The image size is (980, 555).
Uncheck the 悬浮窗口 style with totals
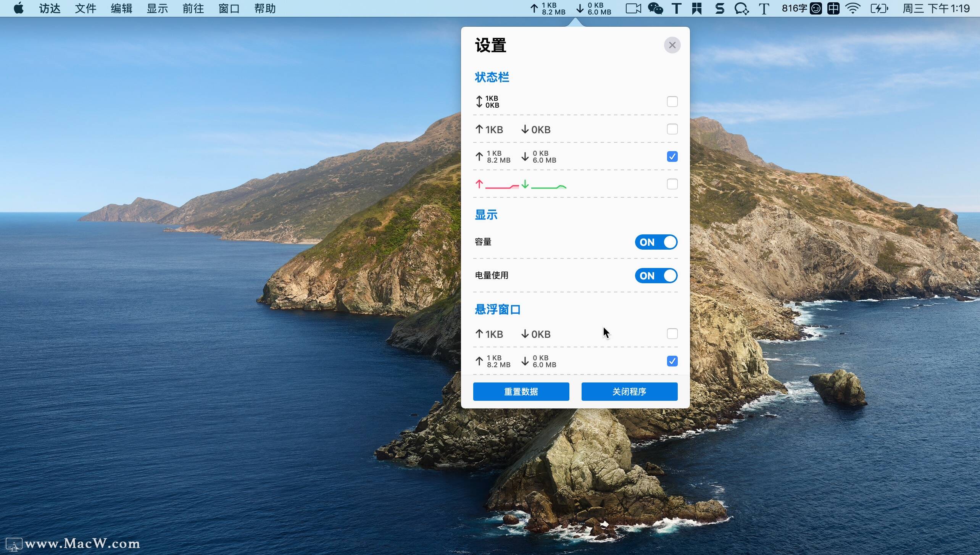pyautogui.click(x=672, y=361)
